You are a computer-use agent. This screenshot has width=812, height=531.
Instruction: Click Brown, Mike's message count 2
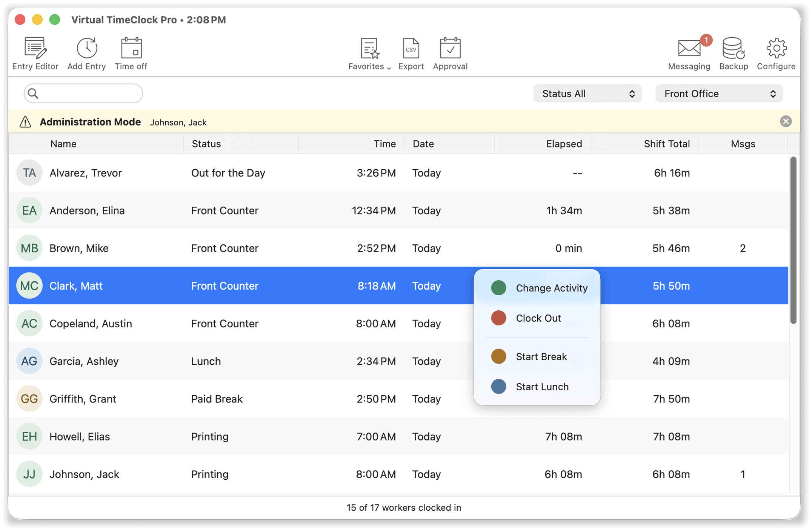point(743,248)
